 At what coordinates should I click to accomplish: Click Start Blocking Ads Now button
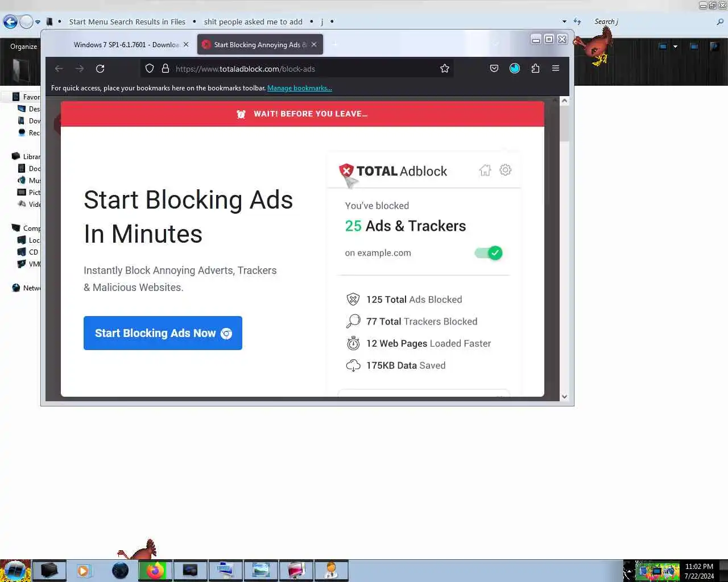163,333
